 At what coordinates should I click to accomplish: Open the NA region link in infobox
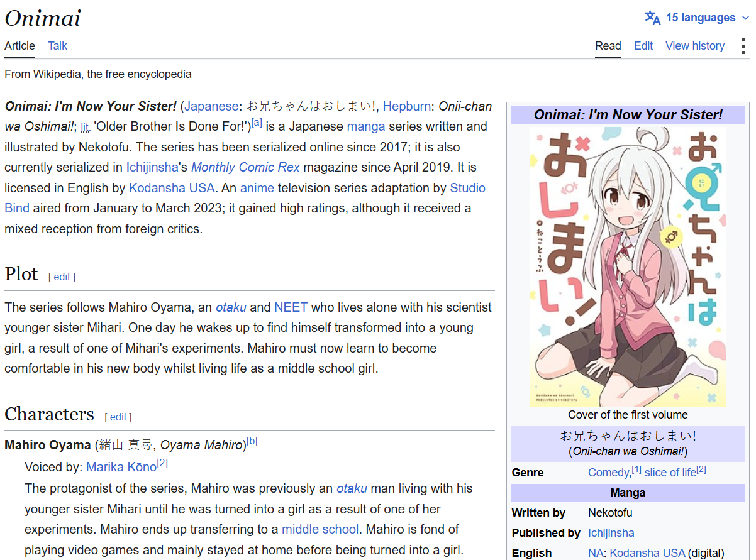pos(596,553)
